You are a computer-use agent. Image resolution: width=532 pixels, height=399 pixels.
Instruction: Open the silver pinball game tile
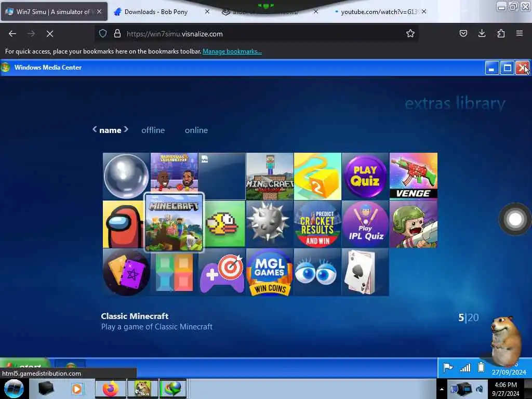click(x=126, y=176)
